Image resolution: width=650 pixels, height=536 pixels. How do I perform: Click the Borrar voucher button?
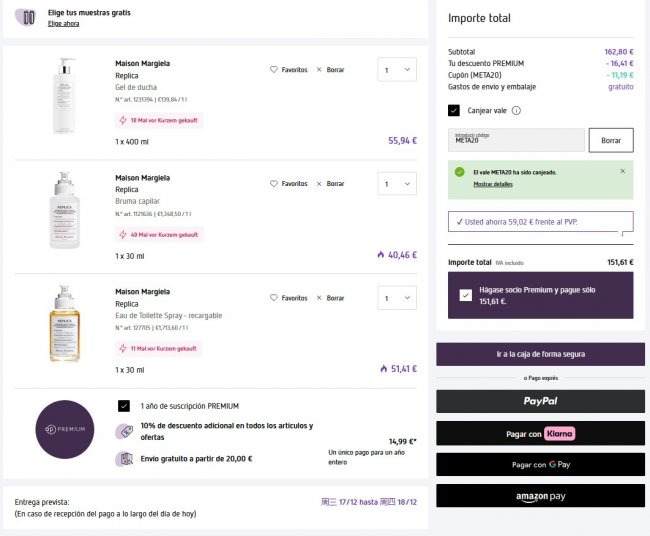610,140
